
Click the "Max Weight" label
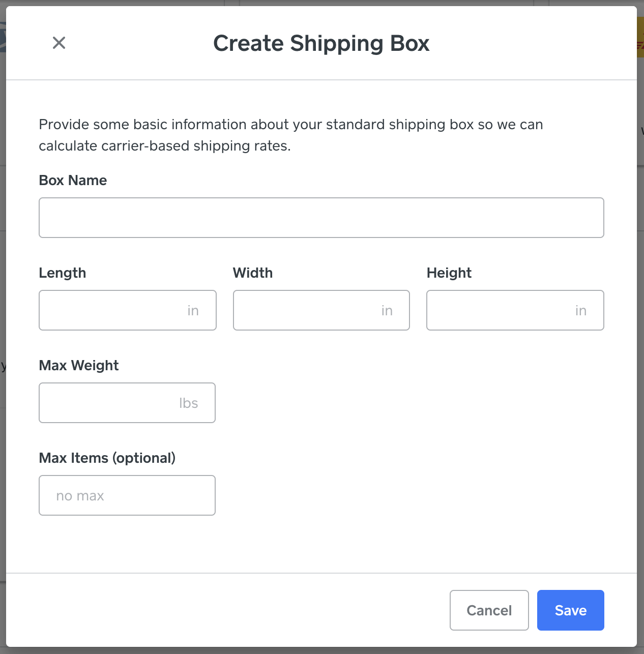click(79, 366)
